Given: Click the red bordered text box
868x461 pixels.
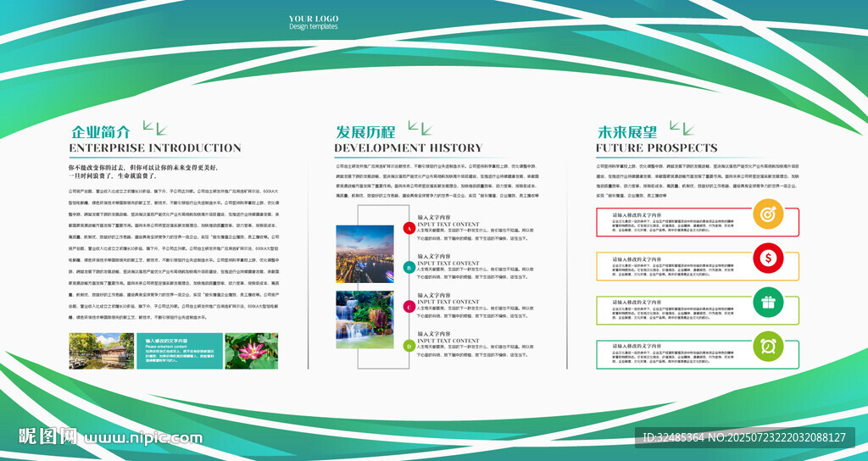Looking at the screenshot, I should tap(698, 223).
